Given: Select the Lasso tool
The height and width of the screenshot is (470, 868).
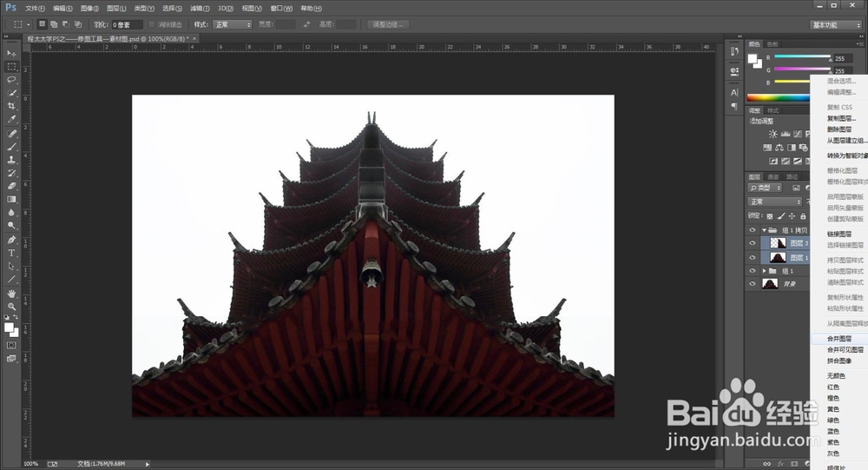Looking at the screenshot, I should pos(12,79).
